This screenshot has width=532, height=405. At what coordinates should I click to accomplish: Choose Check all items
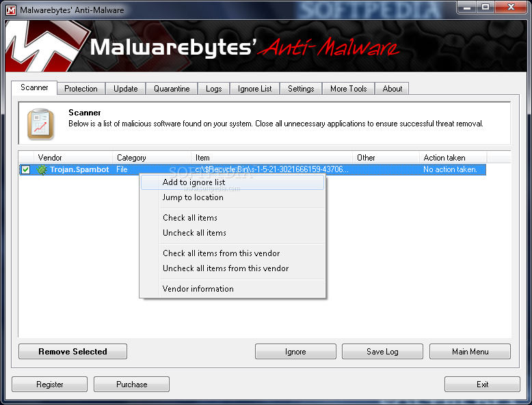click(232, 218)
